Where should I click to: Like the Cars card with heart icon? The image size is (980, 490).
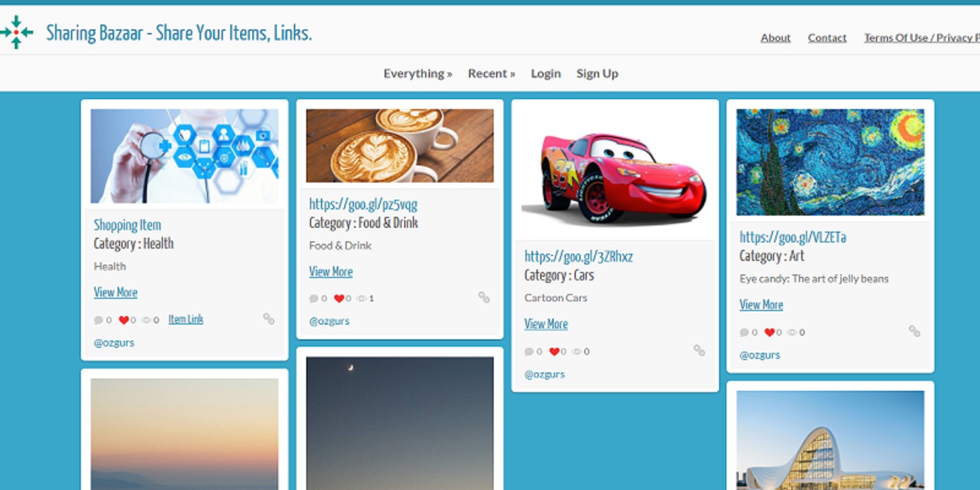click(554, 352)
